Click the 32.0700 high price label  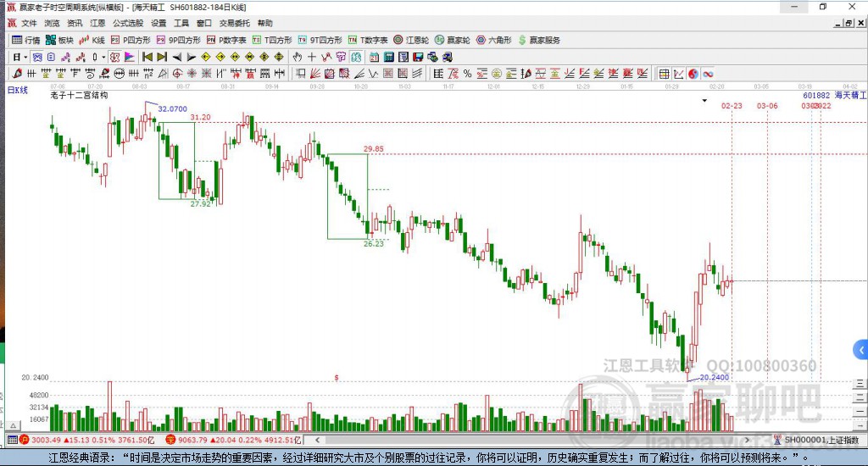tap(172, 108)
